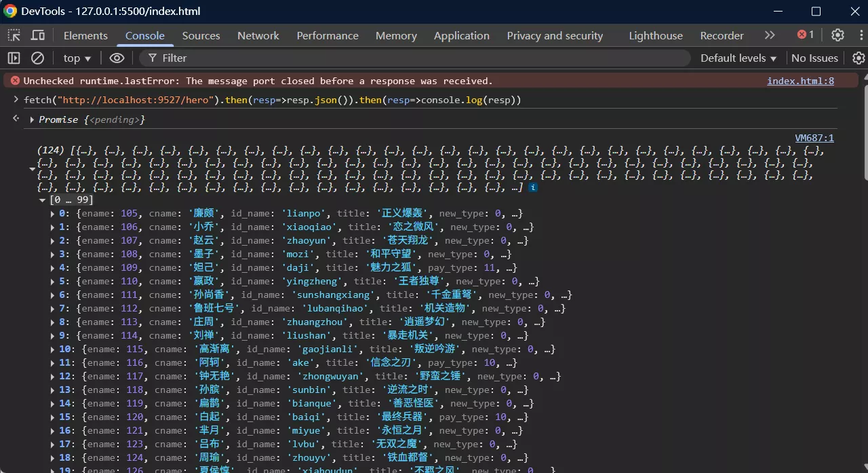Expand array entry 0 for lianpo
This screenshot has width=868, height=473.
tap(54, 214)
